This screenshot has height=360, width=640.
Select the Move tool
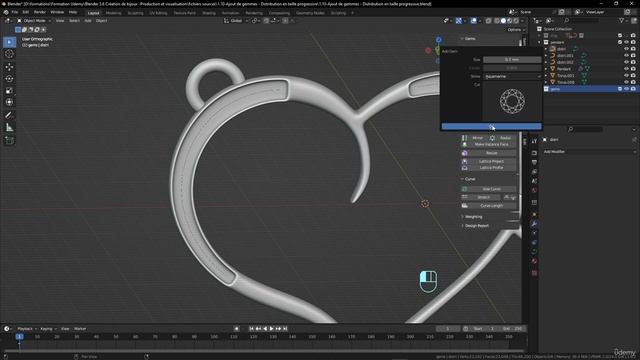click(9, 67)
